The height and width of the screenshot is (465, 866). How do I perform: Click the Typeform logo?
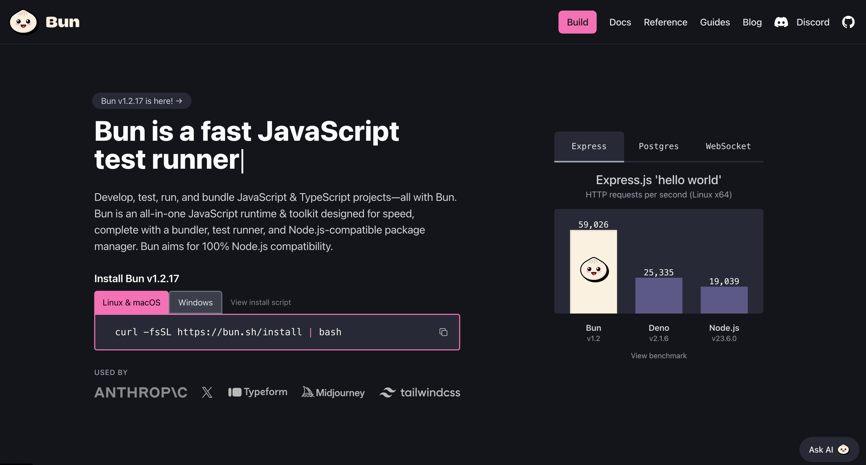pyautogui.click(x=257, y=392)
